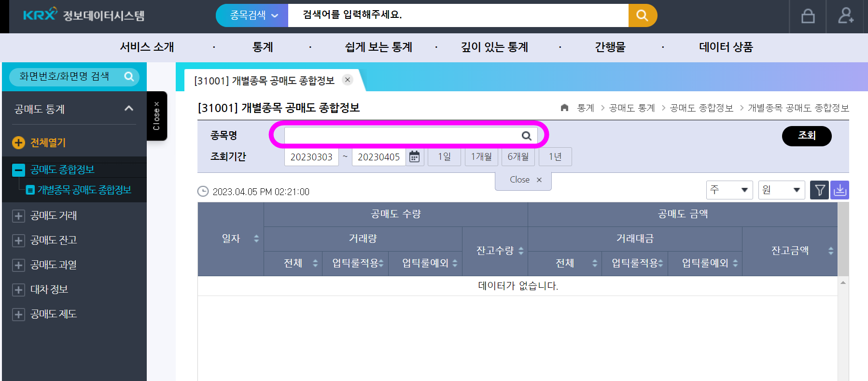868x381 pixels.
Task: Click the end date field 20230405
Action: (379, 157)
